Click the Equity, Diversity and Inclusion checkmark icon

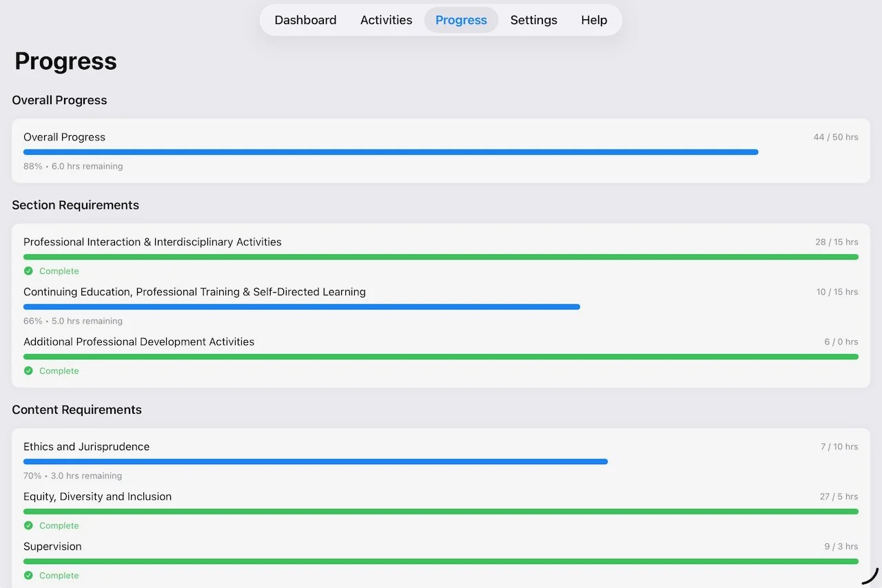(28, 525)
